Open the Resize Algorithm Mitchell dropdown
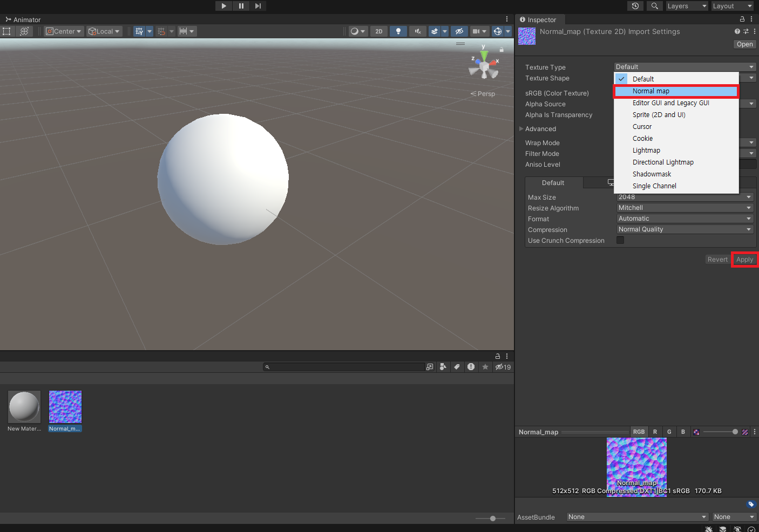 pyautogui.click(x=685, y=208)
